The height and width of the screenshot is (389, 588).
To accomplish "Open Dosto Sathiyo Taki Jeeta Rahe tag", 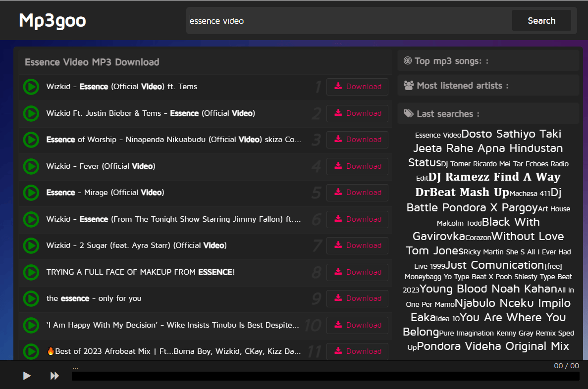I will [487, 148].
